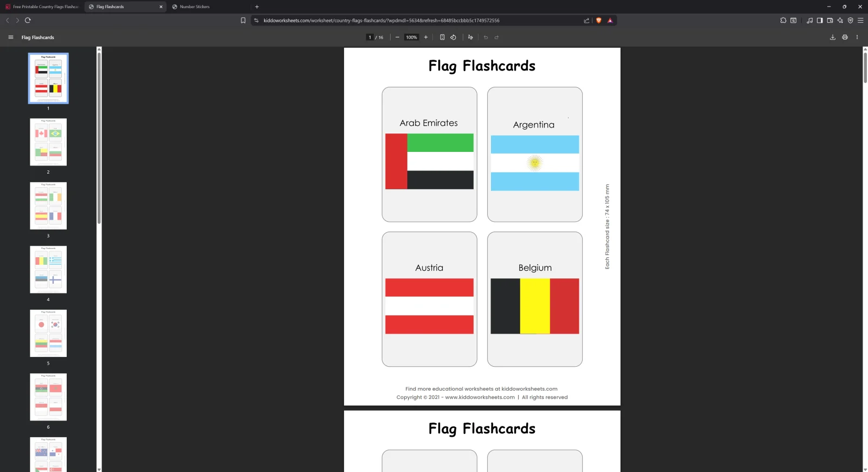Toggle the browser sidebar panel
This screenshot has width=868, height=472.
(820, 21)
